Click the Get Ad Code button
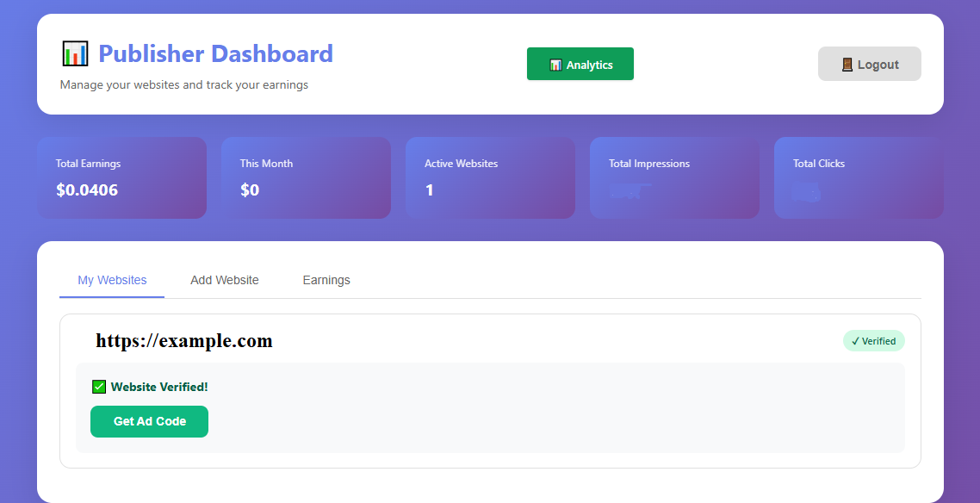This screenshot has height=503, width=980. (x=149, y=421)
